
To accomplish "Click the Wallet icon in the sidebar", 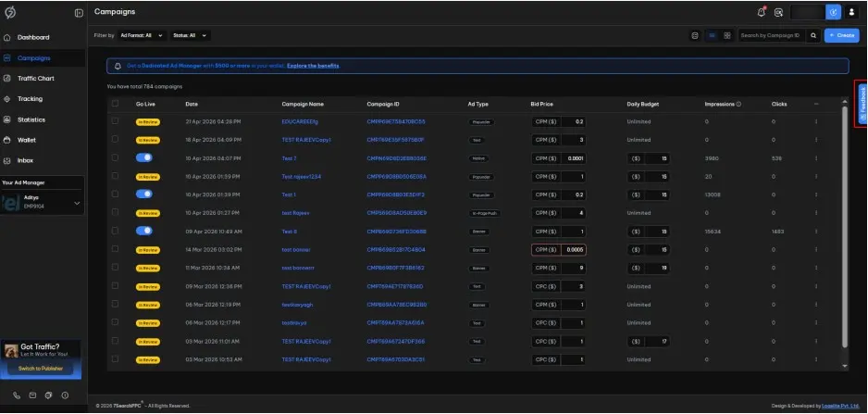I will coord(7,140).
